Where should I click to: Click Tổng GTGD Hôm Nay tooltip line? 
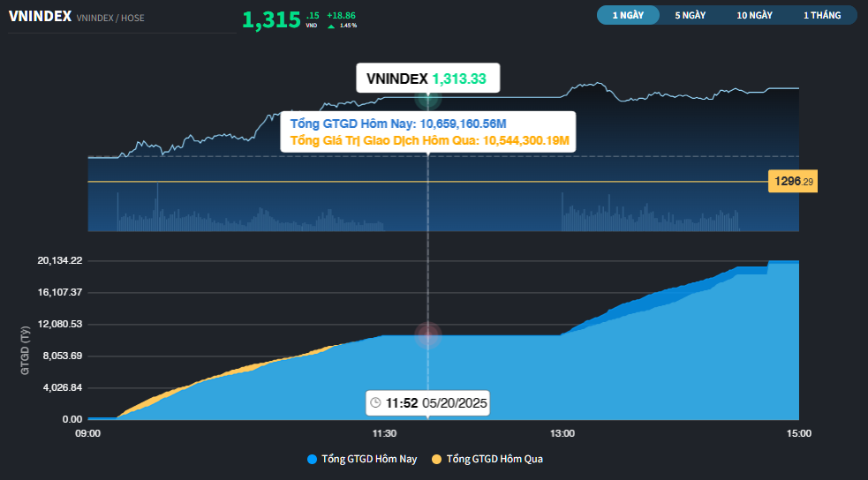click(398, 124)
